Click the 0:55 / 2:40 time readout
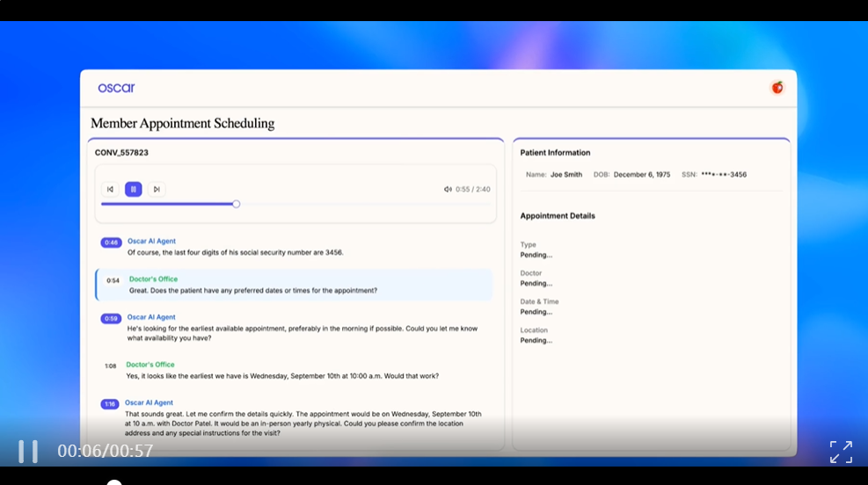 [x=473, y=189]
